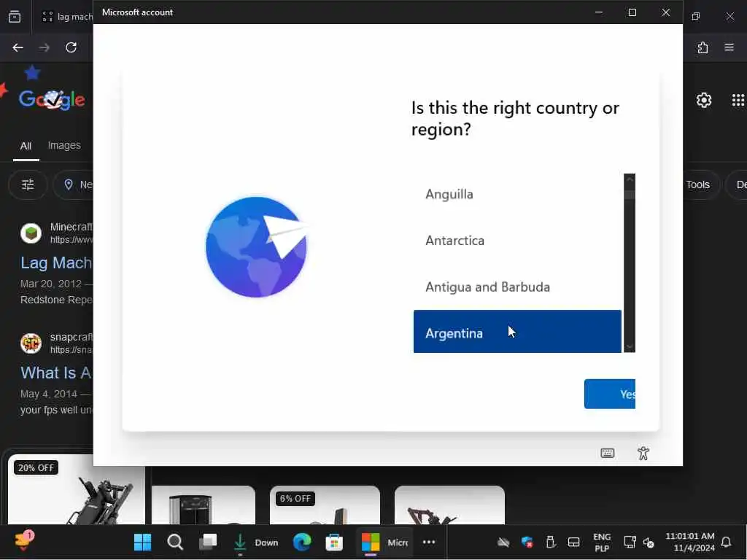Open the notifications bell
Viewport: 747px width, 560px height.
(726, 542)
